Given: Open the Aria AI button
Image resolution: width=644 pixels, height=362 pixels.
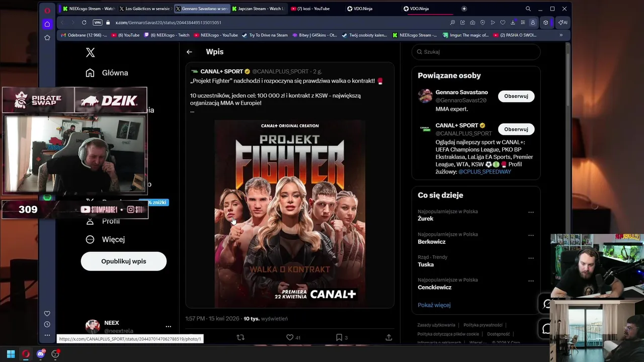Looking at the screenshot, I should (x=563, y=23).
